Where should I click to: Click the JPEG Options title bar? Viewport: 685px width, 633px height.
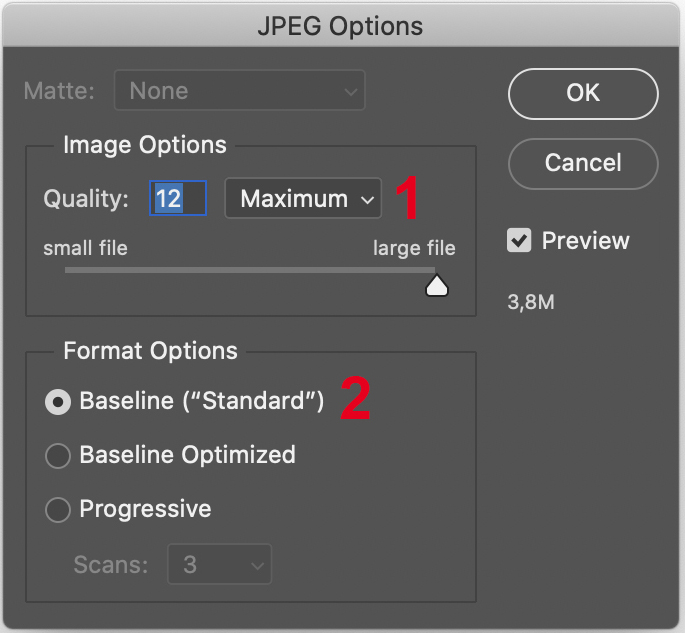[x=342, y=25]
